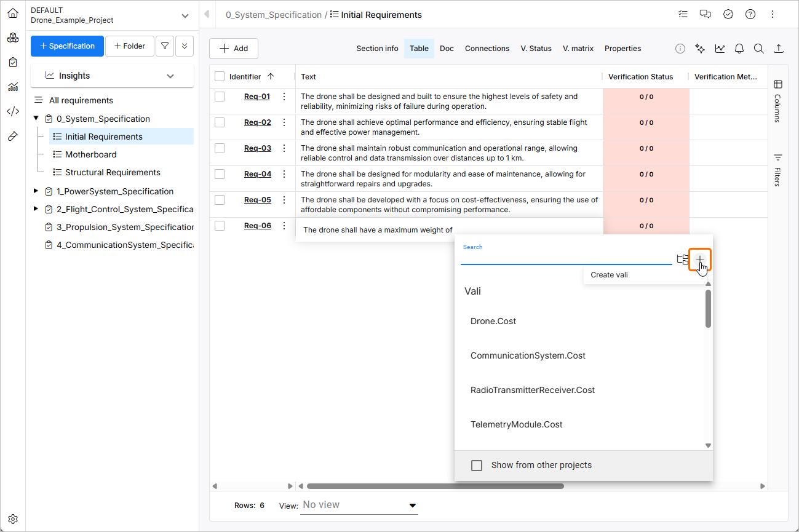Select the header checkbox above all requirements
Viewport: 799px width, 532px height.
point(220,76)
